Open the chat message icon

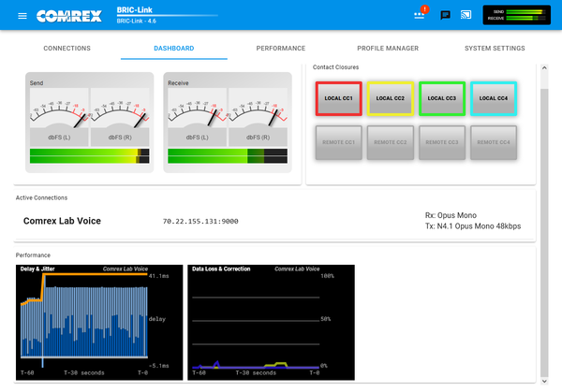click(445, 15)
